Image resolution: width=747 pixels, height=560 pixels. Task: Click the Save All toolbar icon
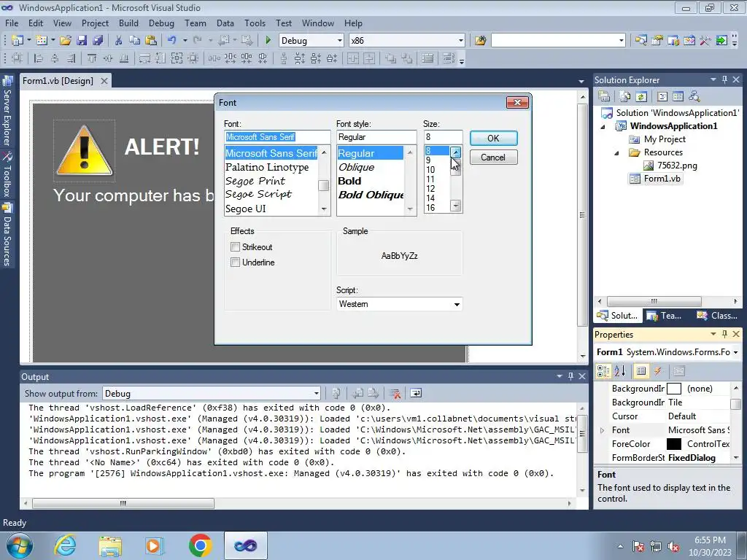98,41
